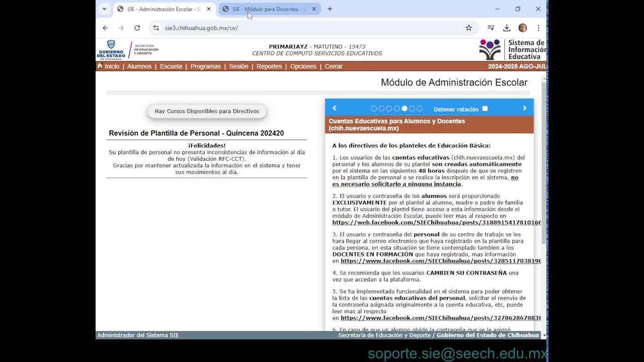Image resolution: width=644 pixels, height=362 pixels.
Task: Open the Programas menu
Action: coord(206,66)
